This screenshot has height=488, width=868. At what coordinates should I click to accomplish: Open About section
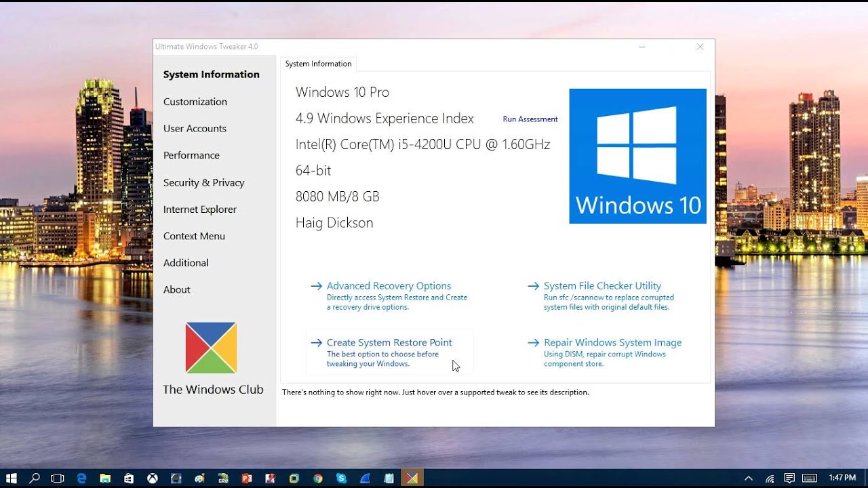point(177,289)
